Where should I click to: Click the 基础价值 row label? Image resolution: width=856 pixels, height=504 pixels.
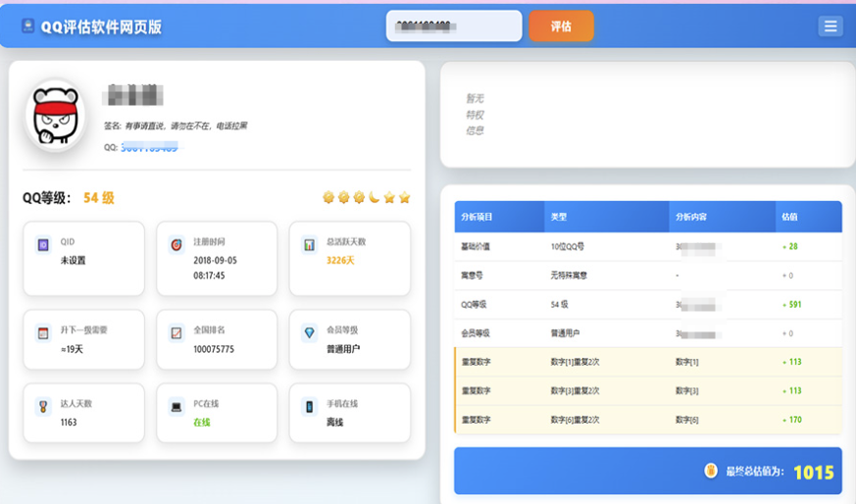476,247
